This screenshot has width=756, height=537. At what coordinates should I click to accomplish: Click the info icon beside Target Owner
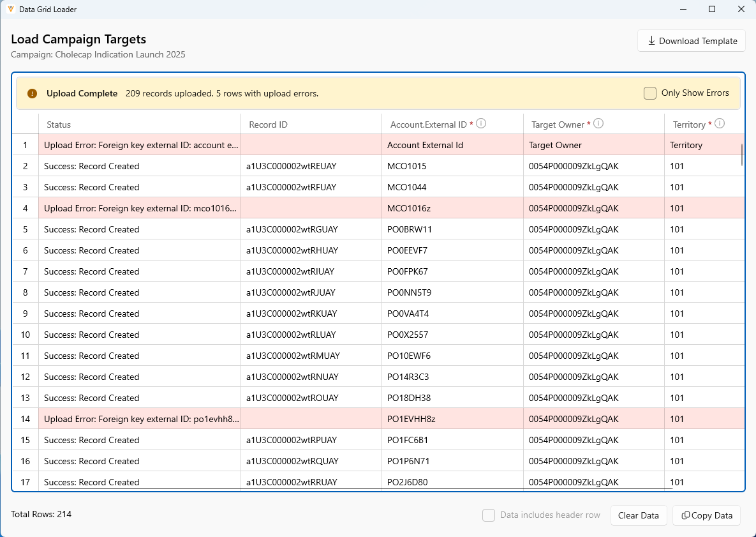(598, 124)
